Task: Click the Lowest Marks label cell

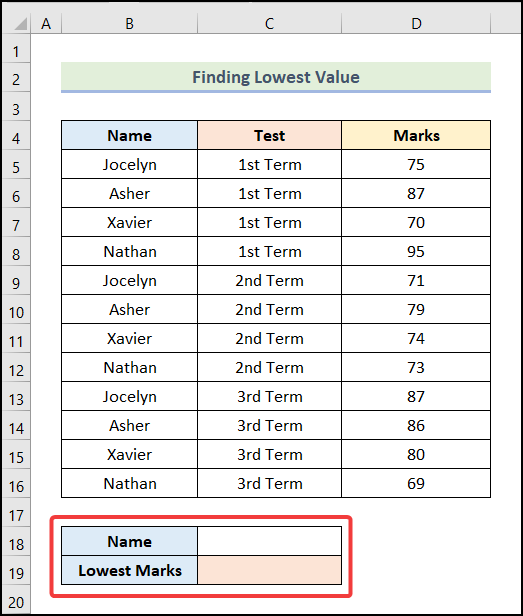Action: tap(129, 570)
